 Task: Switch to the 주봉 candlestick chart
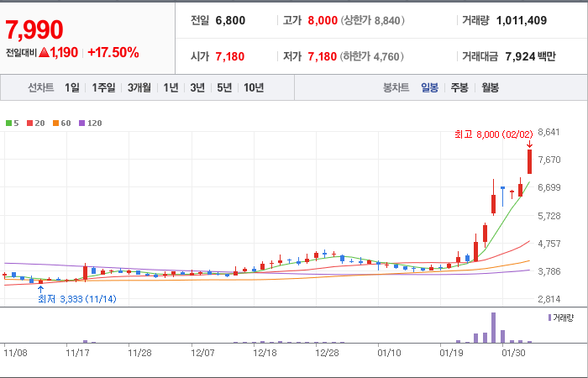tap(459, 87)
